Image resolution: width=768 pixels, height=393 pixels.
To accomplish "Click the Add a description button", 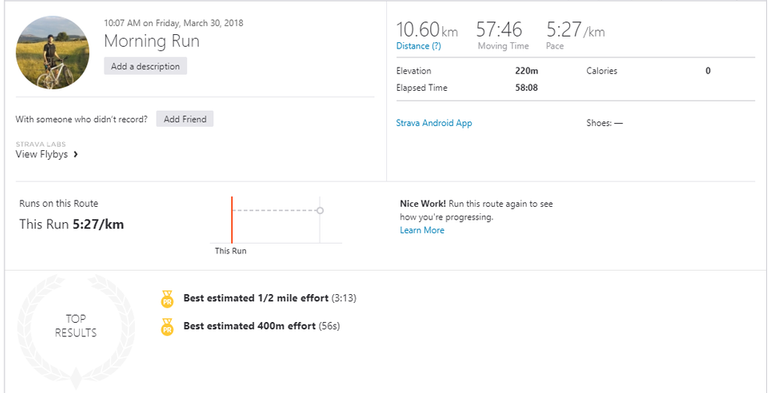I will click(145, 66).
